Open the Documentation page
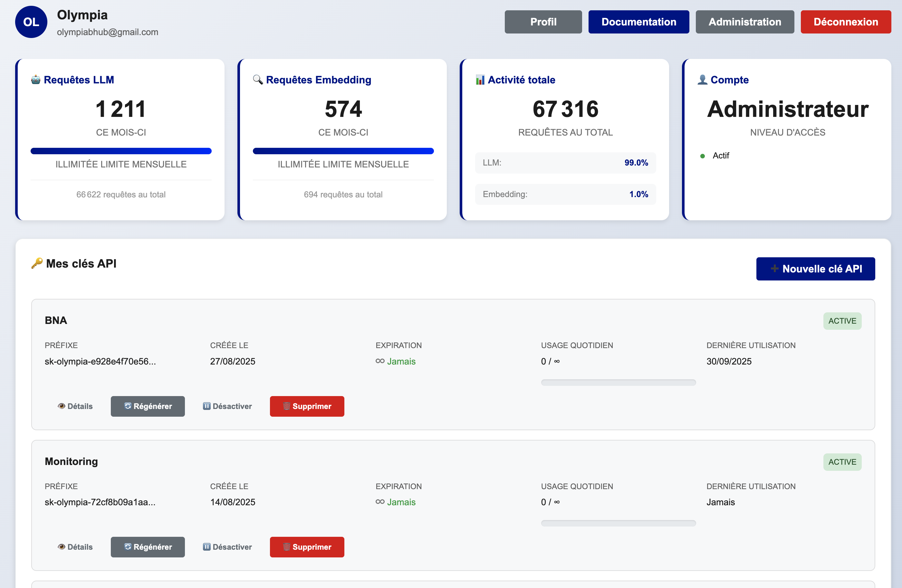Image resolution: width=902 pixels, height=588 pixels. 638,22
